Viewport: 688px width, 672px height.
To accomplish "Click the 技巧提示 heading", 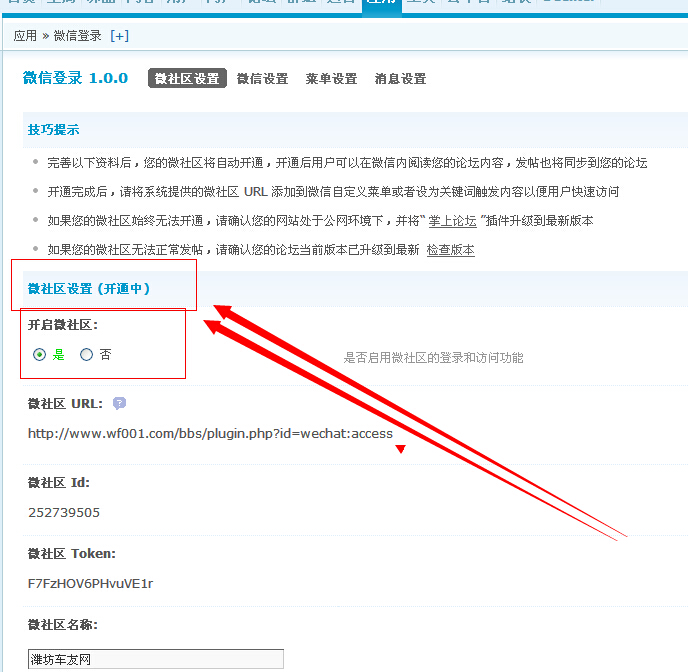I will (54, 129).
